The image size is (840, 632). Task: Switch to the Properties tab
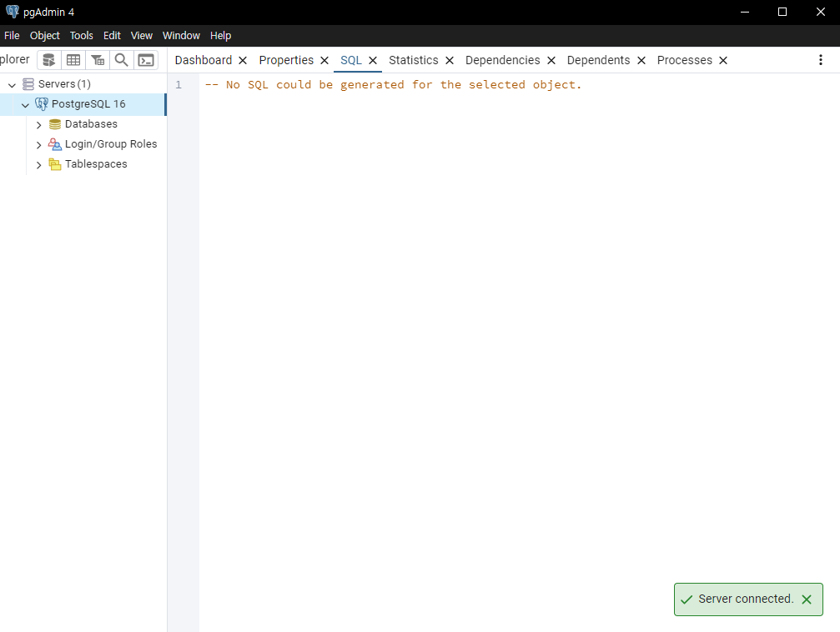pos(286,60)
